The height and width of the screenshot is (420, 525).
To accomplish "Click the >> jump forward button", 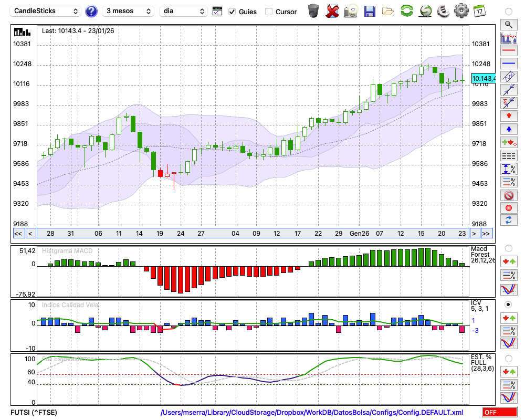I will [486, 234].
